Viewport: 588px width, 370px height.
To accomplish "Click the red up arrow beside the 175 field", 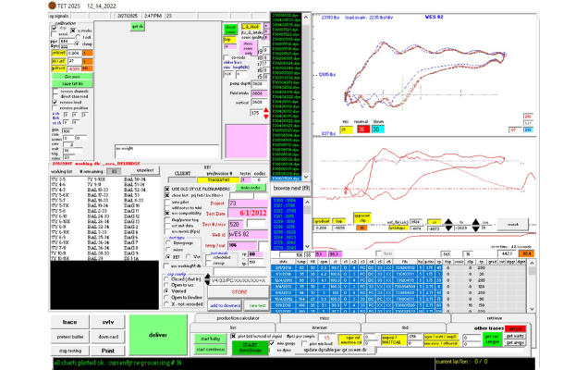I will [x=266, y=110].
